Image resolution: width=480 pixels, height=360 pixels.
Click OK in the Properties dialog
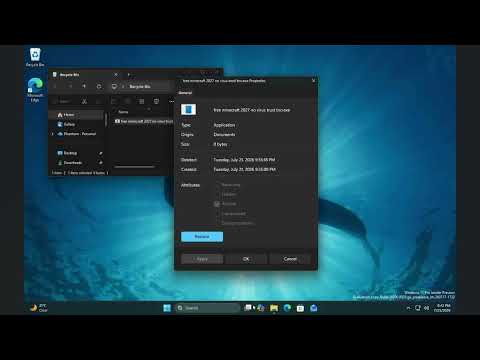246,259
